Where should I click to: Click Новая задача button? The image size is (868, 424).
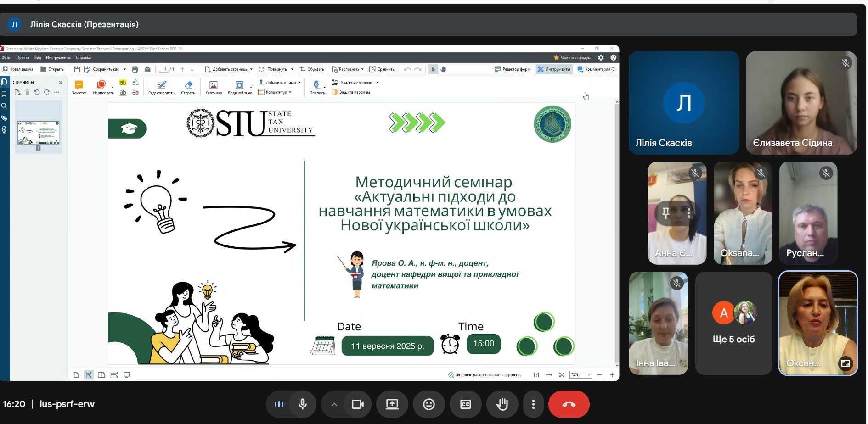click(17, 69)
